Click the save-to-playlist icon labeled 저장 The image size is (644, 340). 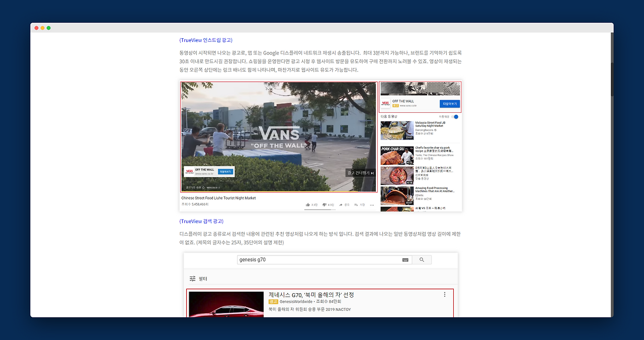click(x=356, y=205)
